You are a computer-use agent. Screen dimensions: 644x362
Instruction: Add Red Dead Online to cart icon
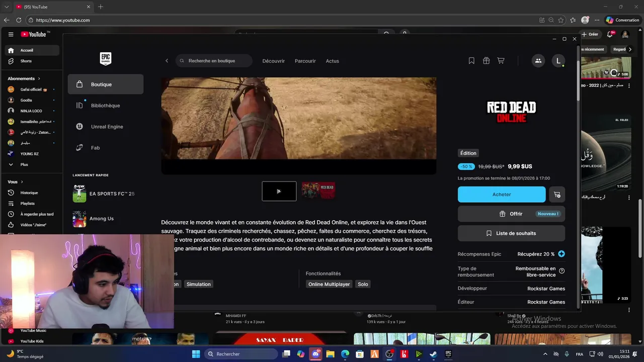557,195
